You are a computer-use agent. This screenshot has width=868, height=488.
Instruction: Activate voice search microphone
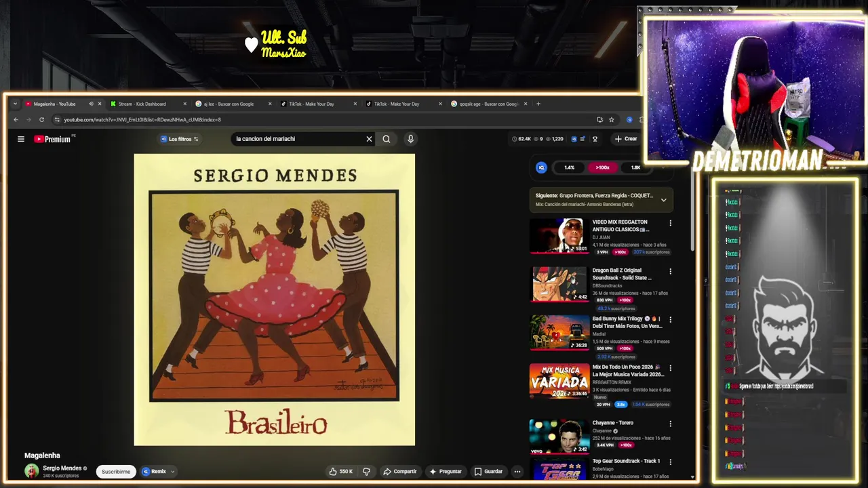pyautogui.click(x=410, y=139)
